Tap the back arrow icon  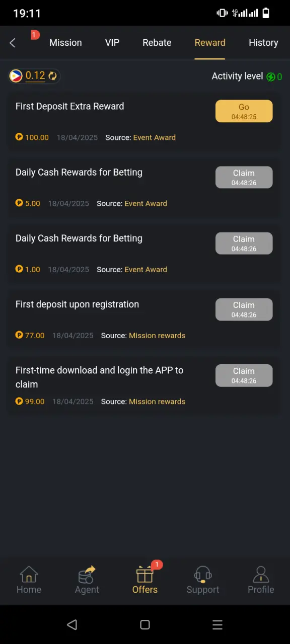click(x=13, y=43)
